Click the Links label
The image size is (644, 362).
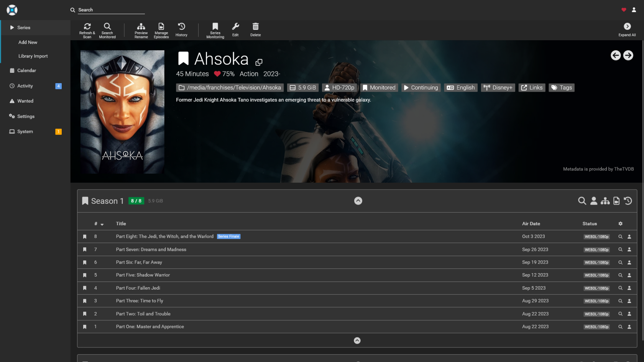click(x=532, y=88)
